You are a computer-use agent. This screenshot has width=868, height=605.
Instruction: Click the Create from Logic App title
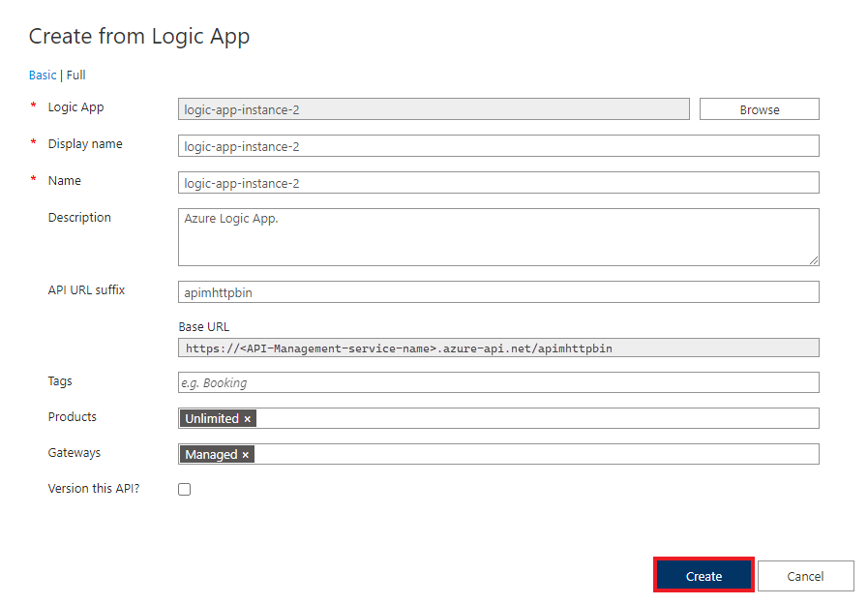point(138,36)
